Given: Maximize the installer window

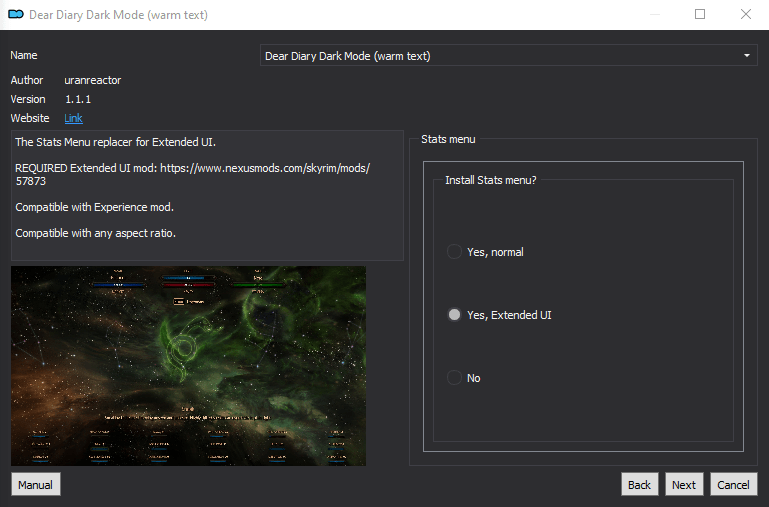Looking at the screenshot, I should pyautogui.click(x=700, y=14).
